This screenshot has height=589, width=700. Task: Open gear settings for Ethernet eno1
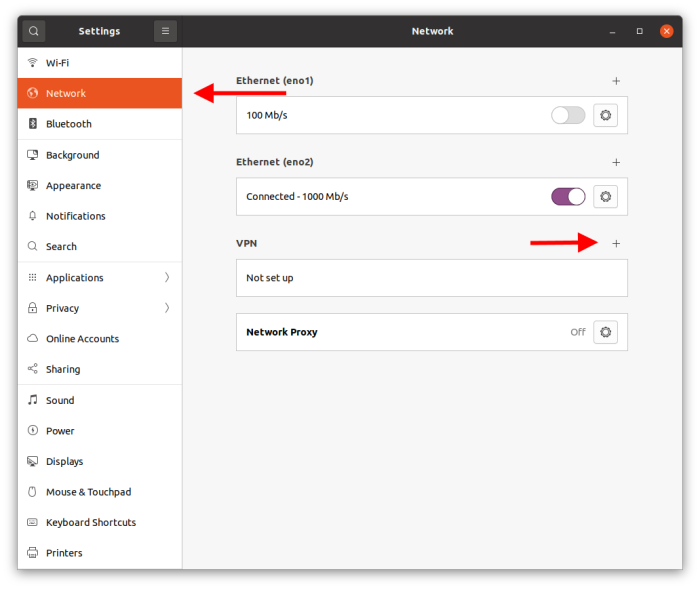[x=605, y=115]
